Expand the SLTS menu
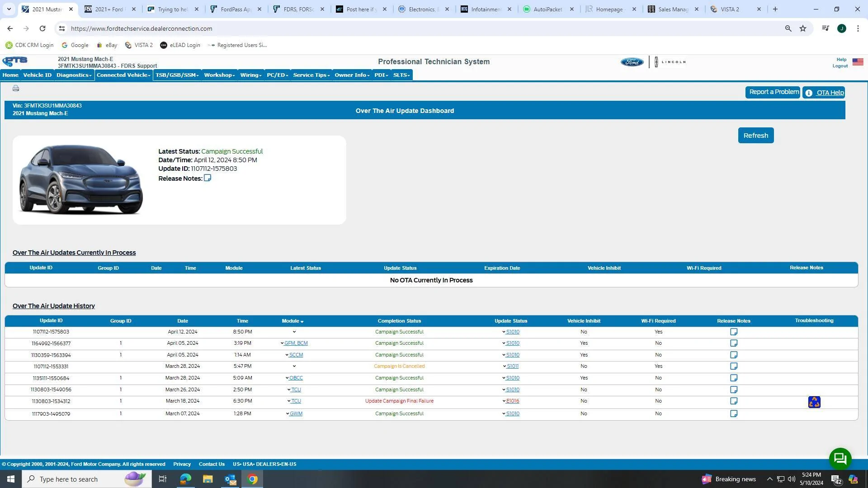This screenshot has height=488, width=868. [401, 75]
